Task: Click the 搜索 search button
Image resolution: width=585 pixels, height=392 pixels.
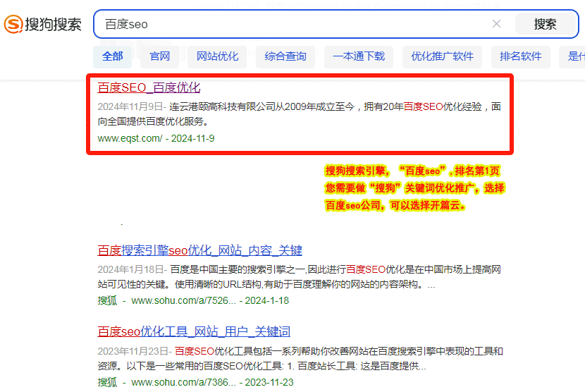Action: tap(545, 24)
